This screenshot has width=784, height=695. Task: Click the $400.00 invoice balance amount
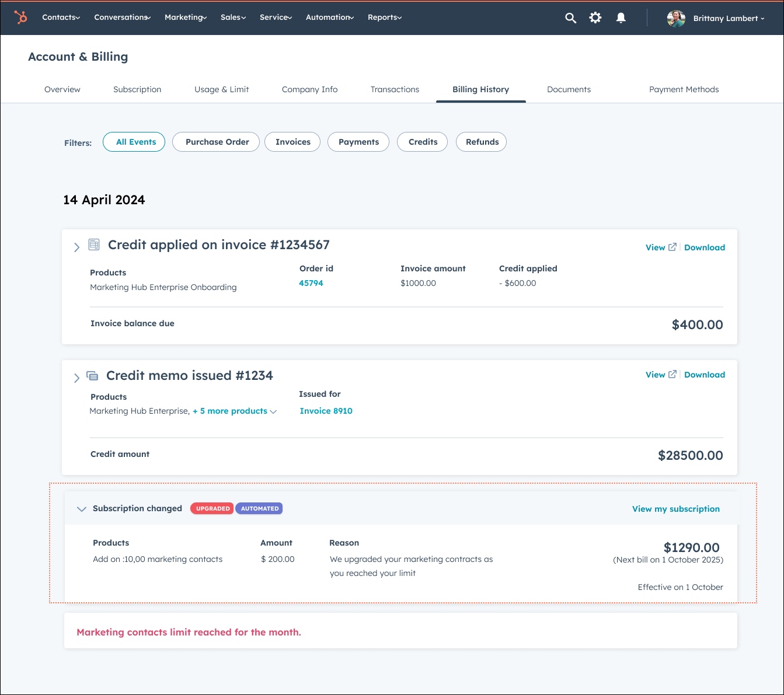click(698, 325)
